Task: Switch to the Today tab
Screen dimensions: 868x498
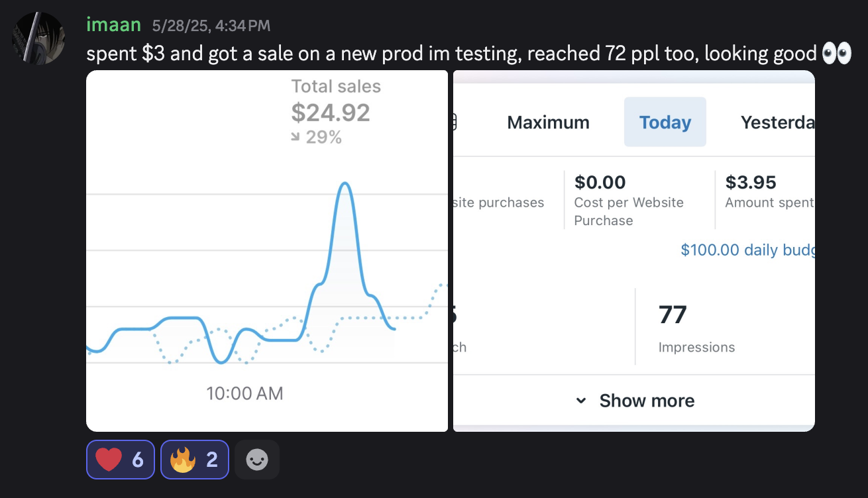Action: pyautogui.click(x=665, y=123)
